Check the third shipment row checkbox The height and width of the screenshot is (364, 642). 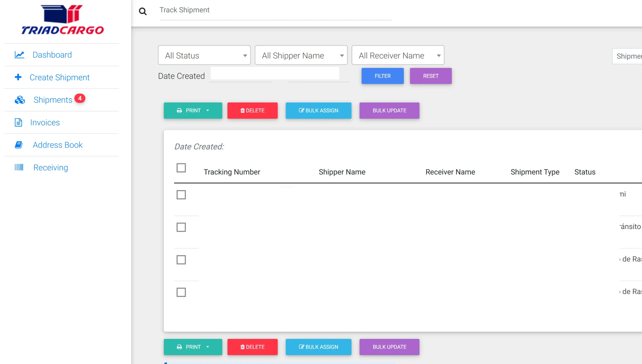181,260
